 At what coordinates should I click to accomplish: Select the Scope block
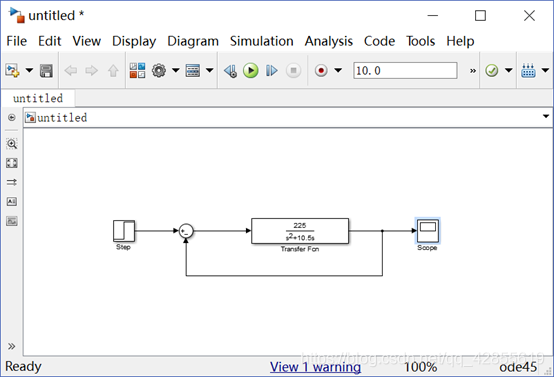coord(428,230)
